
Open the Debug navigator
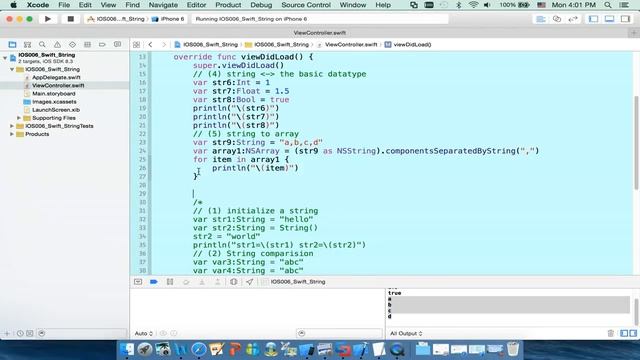pyautogui.click(x=87, y=44)
